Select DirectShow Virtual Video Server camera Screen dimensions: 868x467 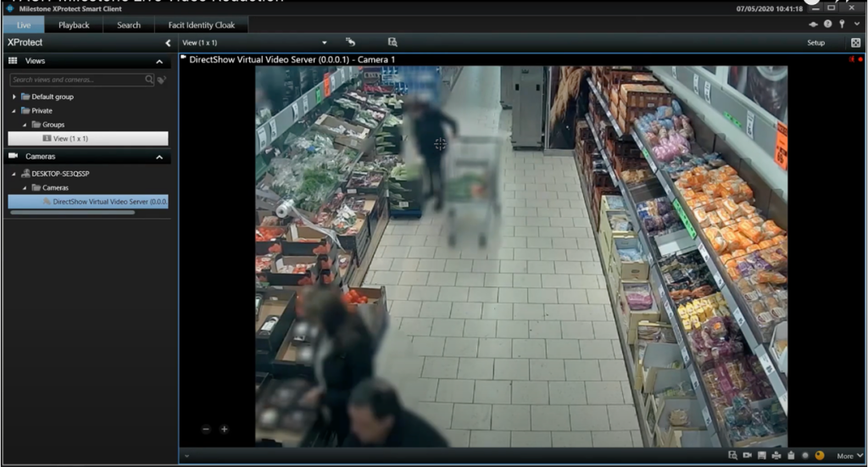(88, 202)
